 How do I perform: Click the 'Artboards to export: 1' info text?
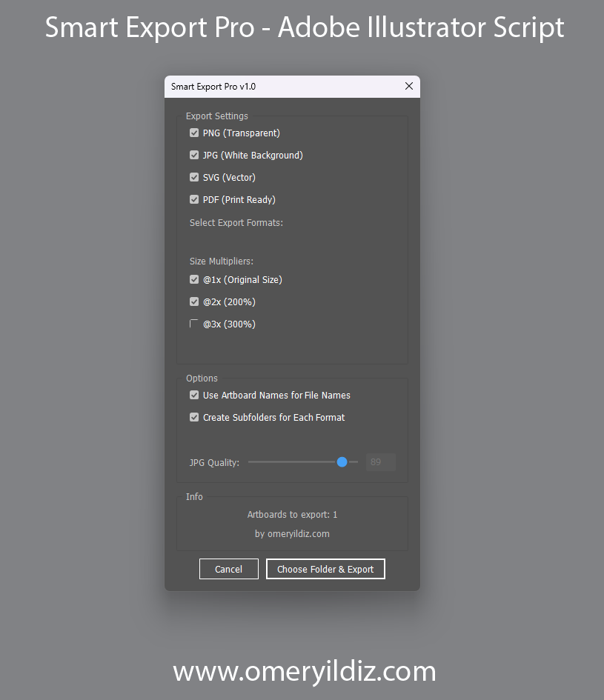292,514
